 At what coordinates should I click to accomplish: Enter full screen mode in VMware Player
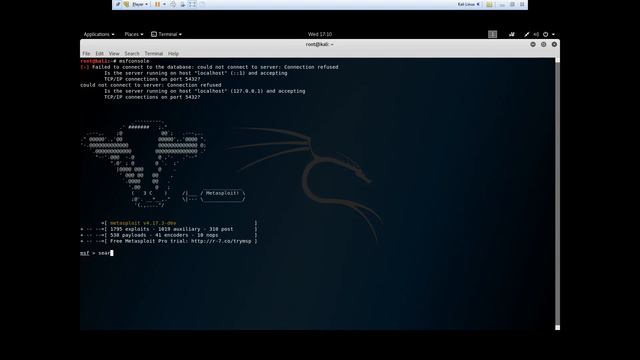click(192, 4)
